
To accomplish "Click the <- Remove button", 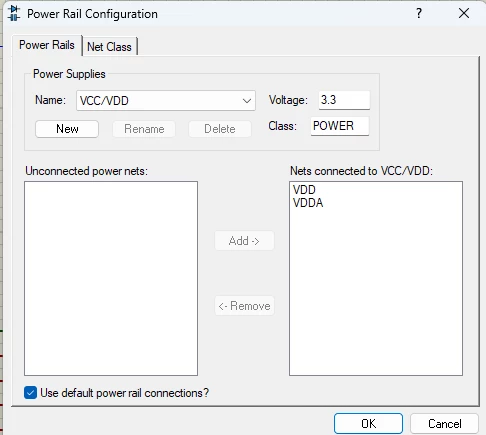I will click(244, 306).
